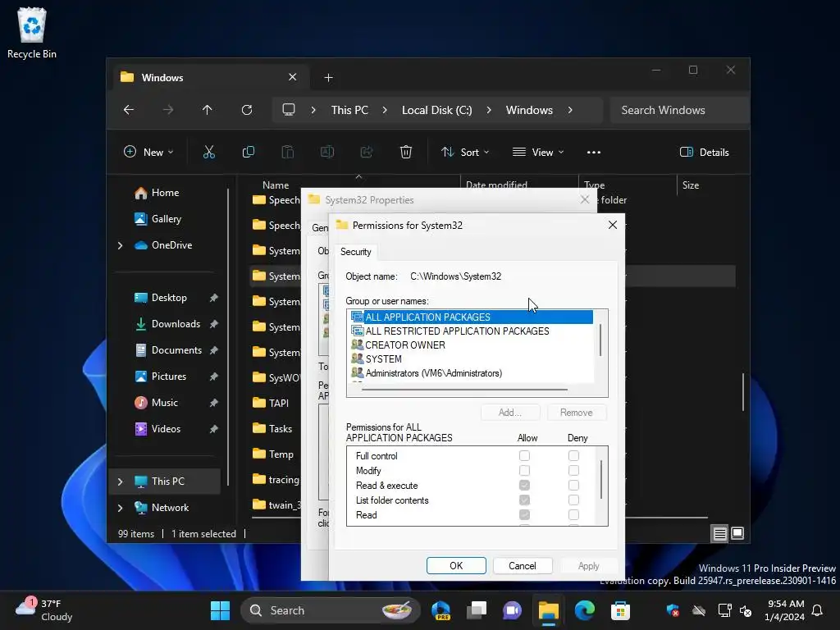The width and height of the screenshot is (840, 630).
Task: Select the Security tab in Permissions dialog
Action: pos(356,252)
